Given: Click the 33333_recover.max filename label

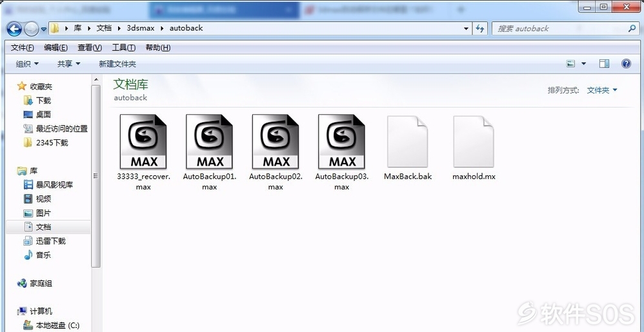Looking at the screenshot, I should pyautogui.click(x=143, y=181).
